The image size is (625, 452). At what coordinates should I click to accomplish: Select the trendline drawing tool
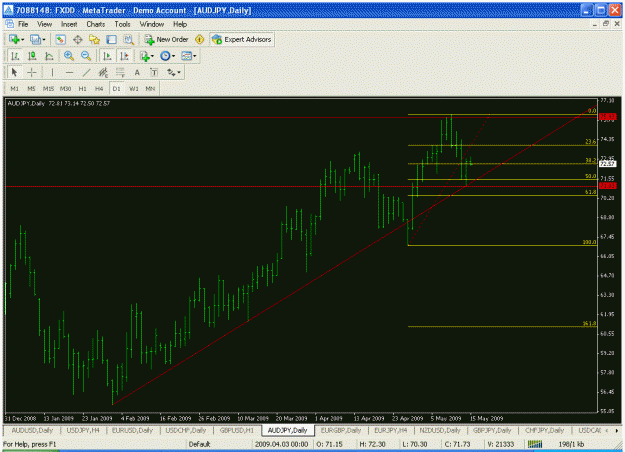click(86, 73)
